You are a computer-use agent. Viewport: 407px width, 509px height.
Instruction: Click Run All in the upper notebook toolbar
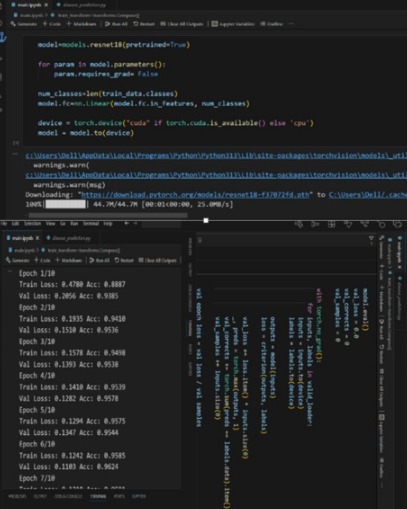coord(116,24)
